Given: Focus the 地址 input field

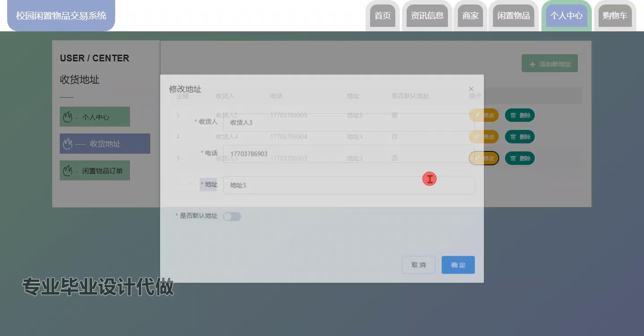Looking at the screenshot, I should pyautogui.click(x=349, y=185).
